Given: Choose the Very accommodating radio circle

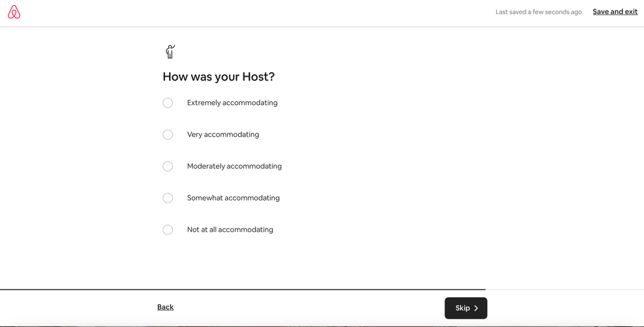Looking at the screenshot, I should [168, 135].
